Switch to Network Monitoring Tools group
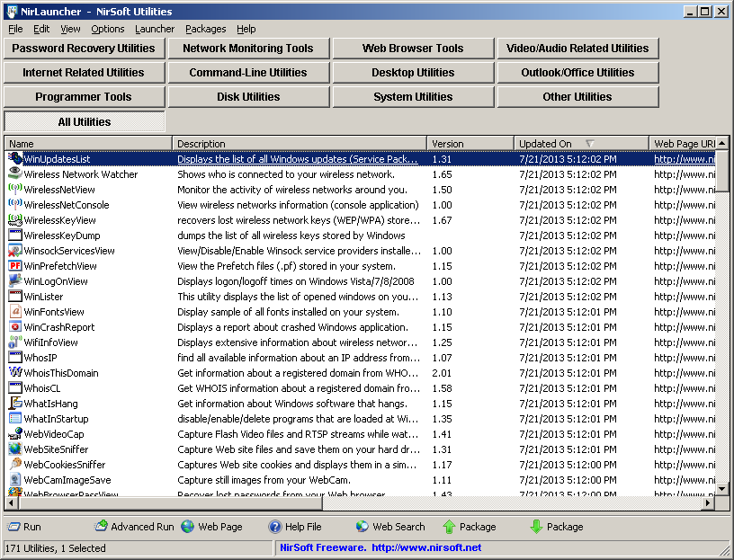 (x=248, y=49)
